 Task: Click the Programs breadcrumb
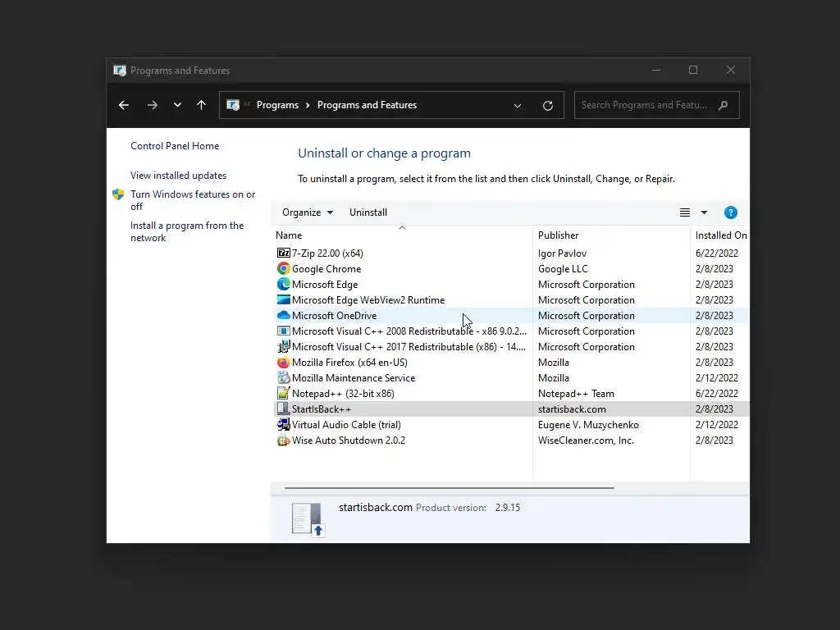(277, 105)
